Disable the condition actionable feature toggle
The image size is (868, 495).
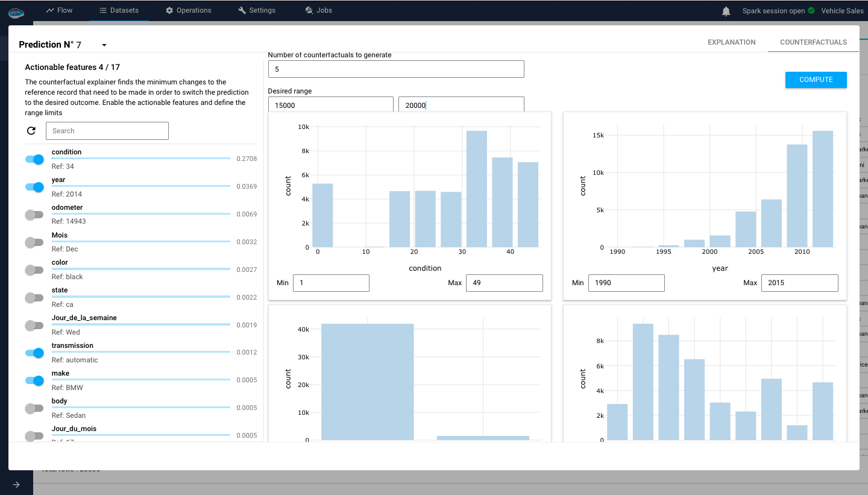tap(34, 159)
